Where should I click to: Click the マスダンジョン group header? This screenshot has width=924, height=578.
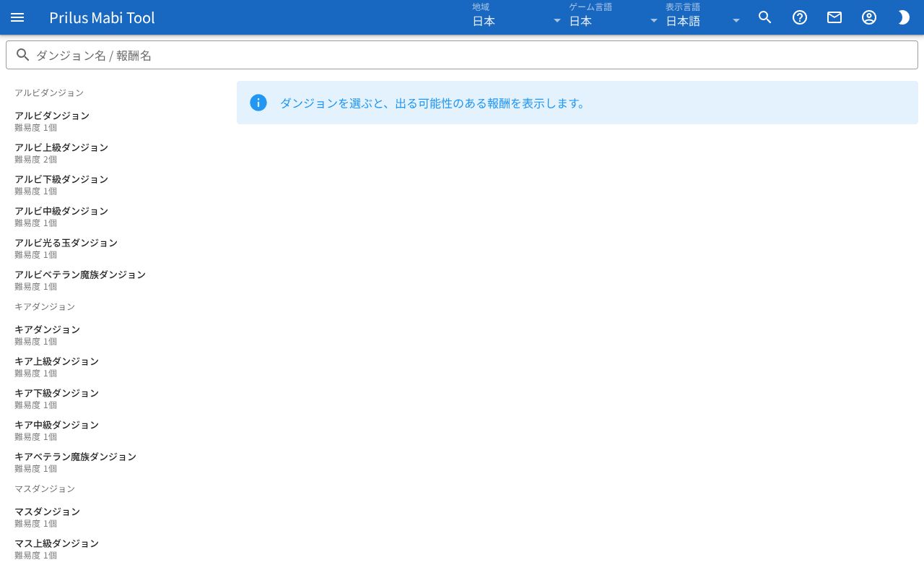point(45,488)
